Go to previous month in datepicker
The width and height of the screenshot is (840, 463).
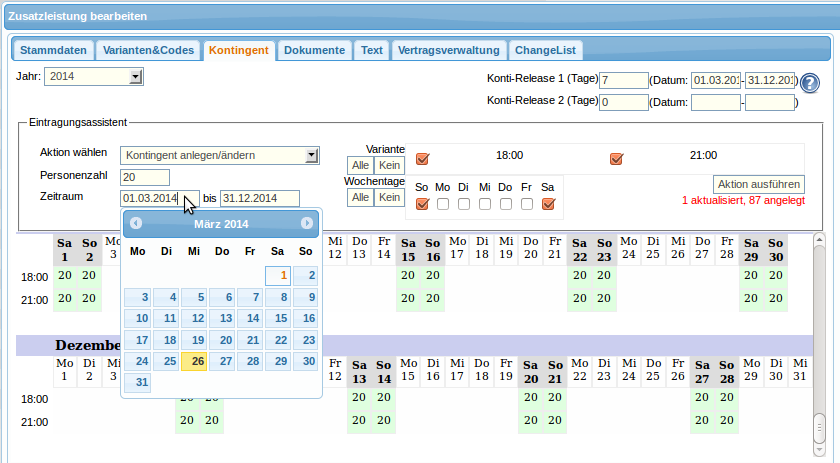pyautogui.click(x=136, y=223)
